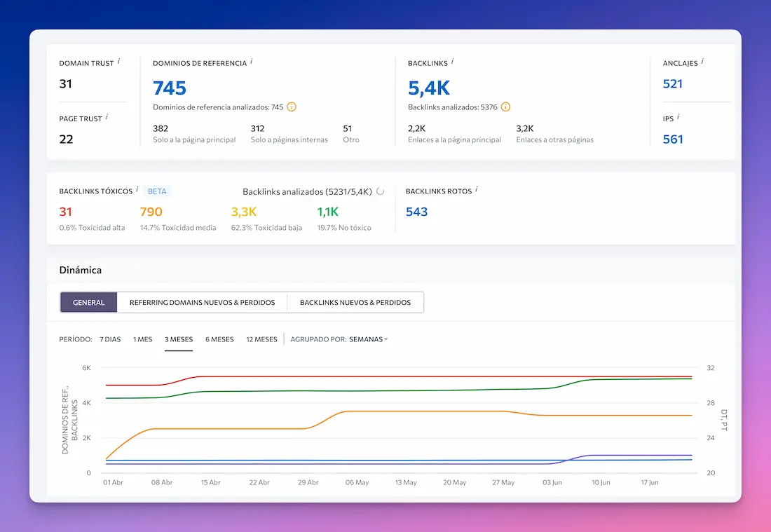
Task: Click the info icon beside Backlinks Rotos
Action: click(x=476, y=190)
